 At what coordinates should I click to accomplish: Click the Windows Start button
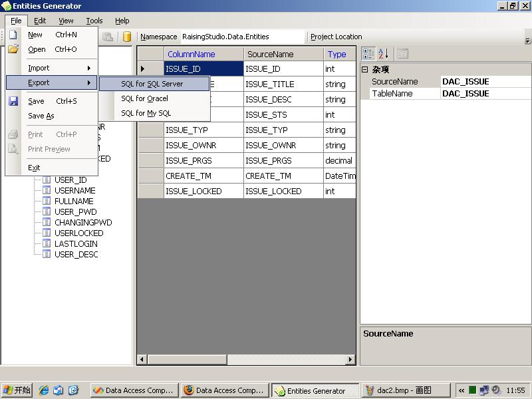pyautogui.click(x=17, y=390)
